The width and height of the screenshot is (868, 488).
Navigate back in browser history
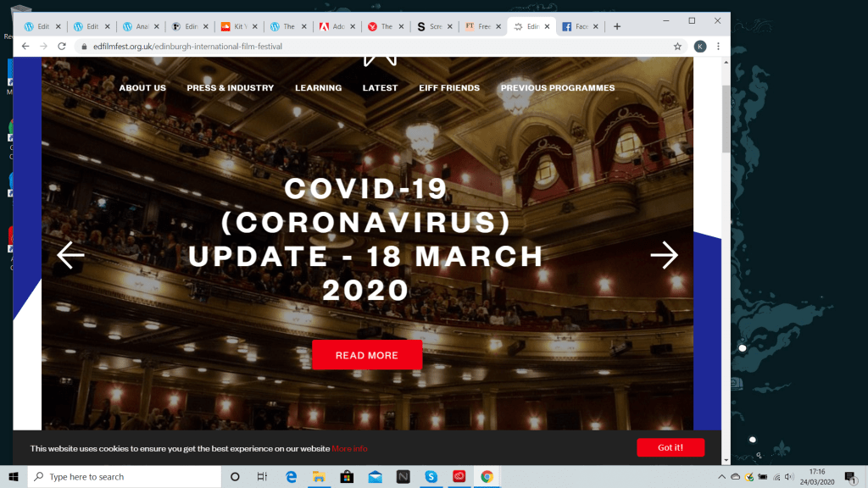(x=25, y=46)
